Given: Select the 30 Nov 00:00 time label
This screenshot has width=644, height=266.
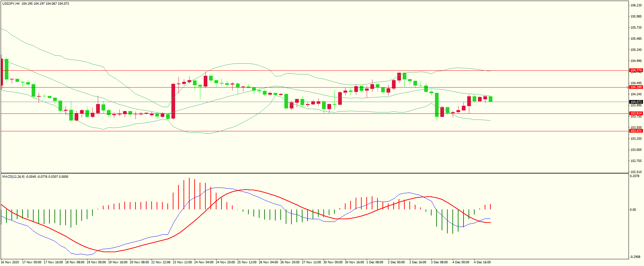Looking at the screenshot, I should pos(333,262).
